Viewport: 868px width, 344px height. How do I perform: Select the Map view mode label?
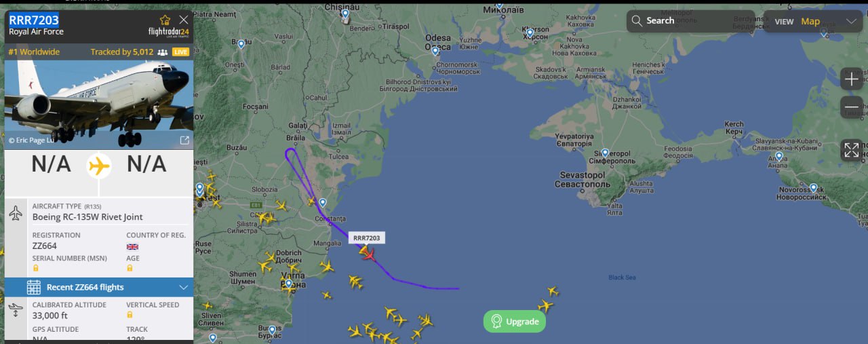tap(810, 21)
